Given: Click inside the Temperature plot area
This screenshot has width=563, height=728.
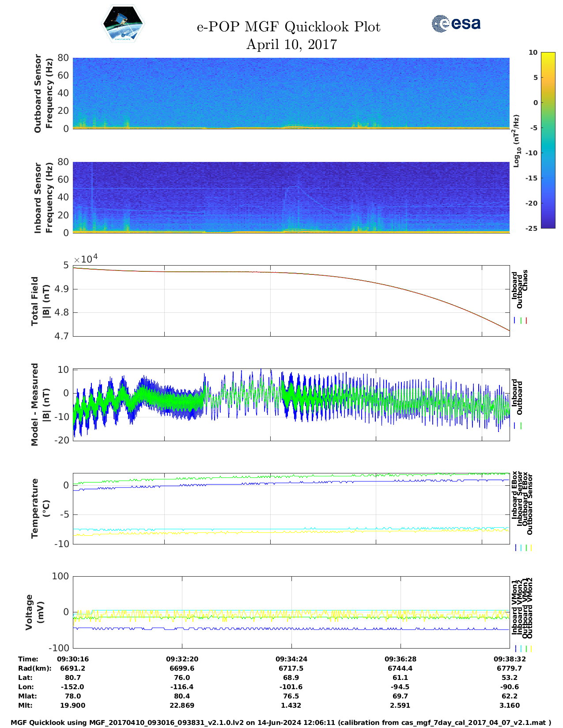Looking at the screenshot, I should pyautogui.click(x=291, y=508).
